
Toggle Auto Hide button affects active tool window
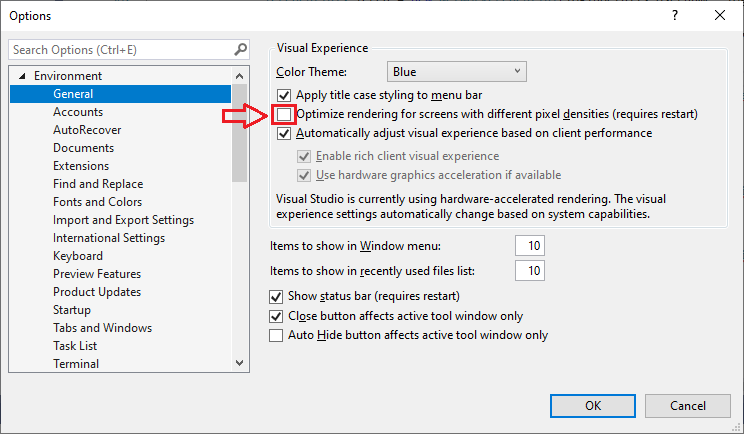[276, 335]
